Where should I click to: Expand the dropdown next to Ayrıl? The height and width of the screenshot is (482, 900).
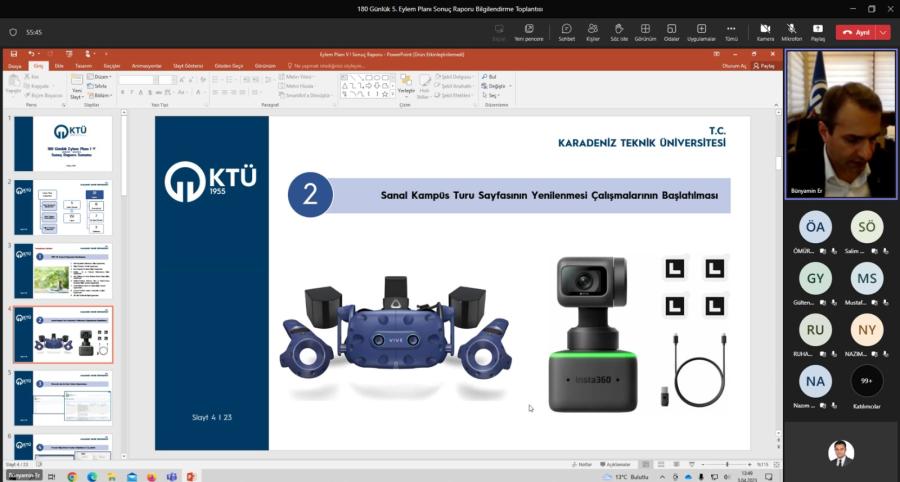[883, 33]
